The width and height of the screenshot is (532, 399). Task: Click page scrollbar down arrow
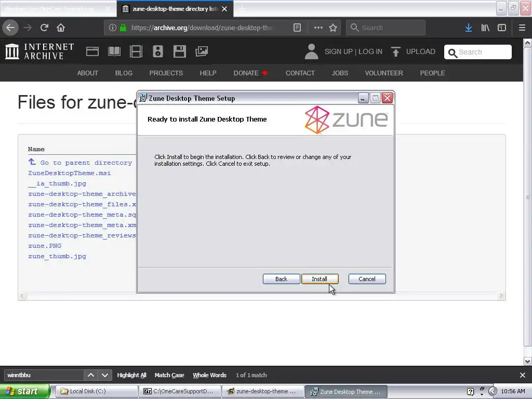tap(527, 361)
